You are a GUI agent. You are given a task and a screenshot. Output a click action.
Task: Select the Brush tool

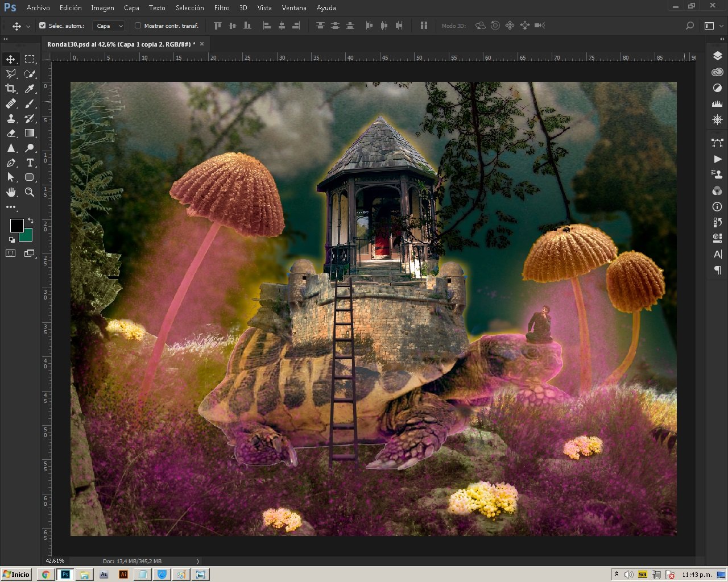click(30, 103)
